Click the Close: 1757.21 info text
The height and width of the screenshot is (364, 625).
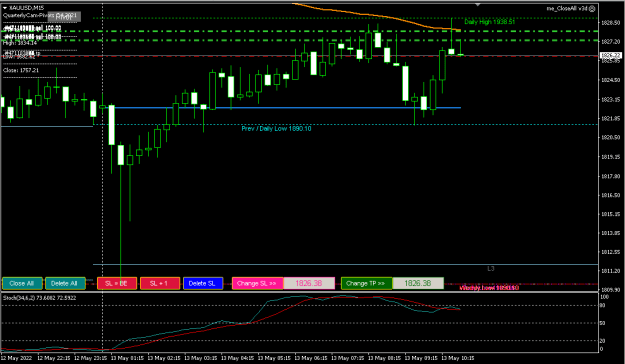(21, 70)
